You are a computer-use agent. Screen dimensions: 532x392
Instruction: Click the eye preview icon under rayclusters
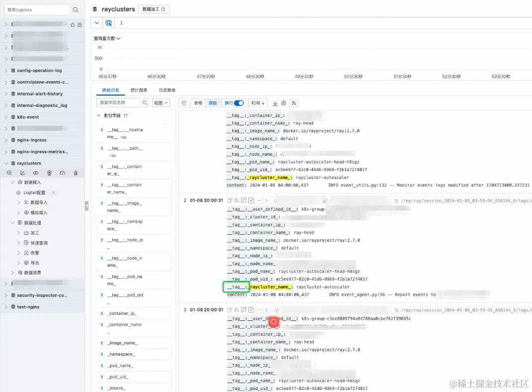(36, 173)
